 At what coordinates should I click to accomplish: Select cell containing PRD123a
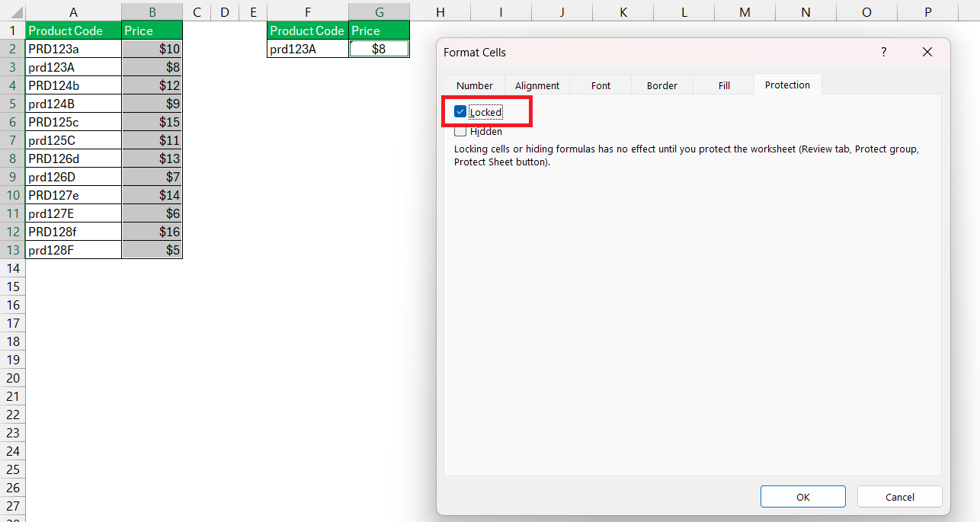[73, 49]
